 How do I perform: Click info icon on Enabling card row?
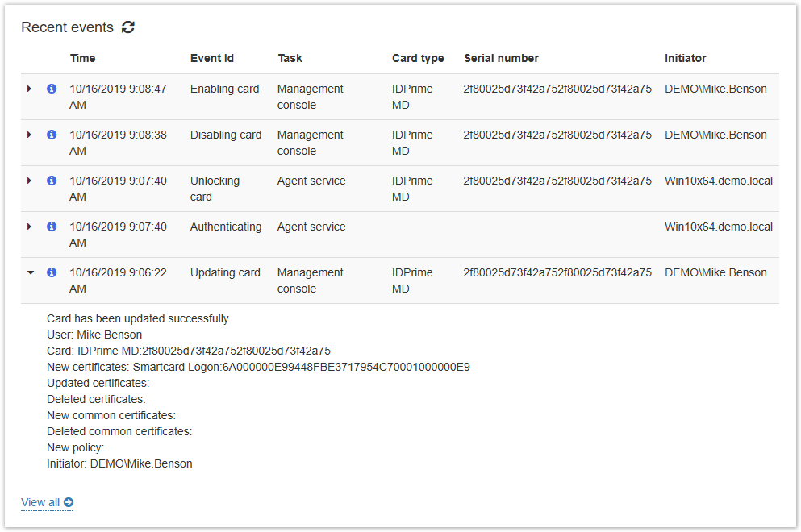52,89
